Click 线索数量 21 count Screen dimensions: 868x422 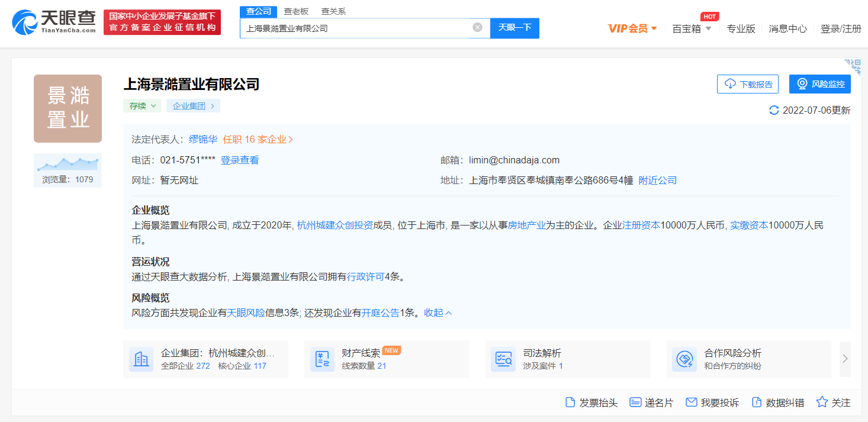[364, 366]
